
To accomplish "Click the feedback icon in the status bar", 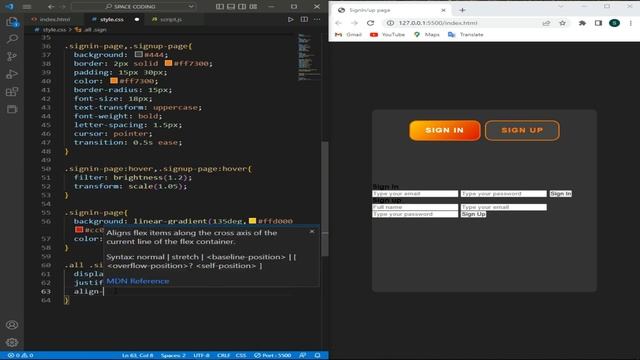I will pos(302,355).
